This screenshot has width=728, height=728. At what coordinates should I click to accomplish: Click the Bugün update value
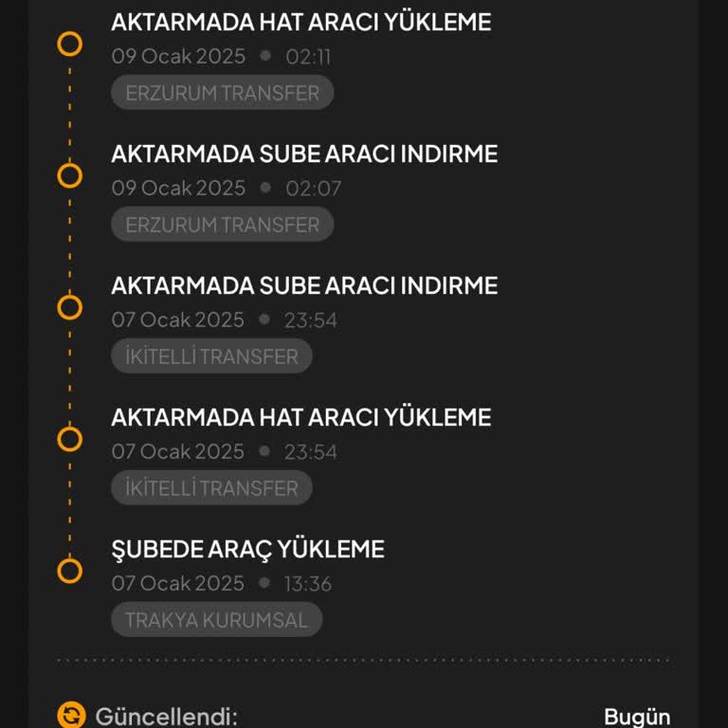(637, 717)
